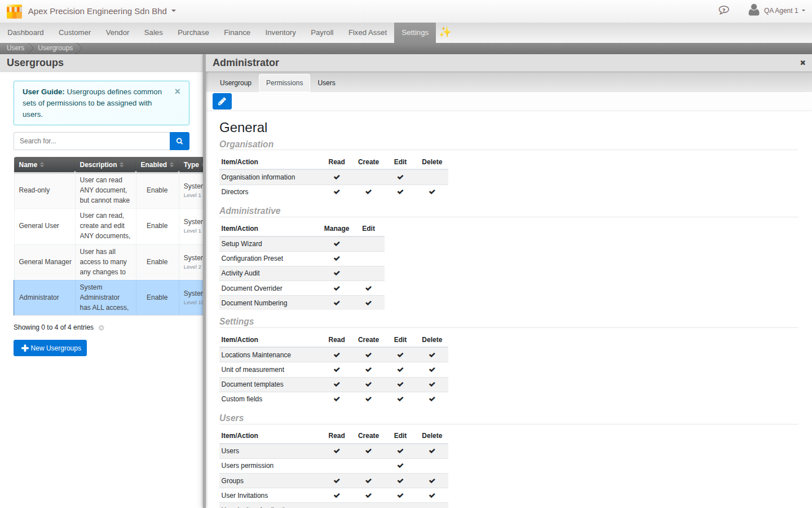
Task: Click Directors Delete checkmark
Action: click(432, 192)
